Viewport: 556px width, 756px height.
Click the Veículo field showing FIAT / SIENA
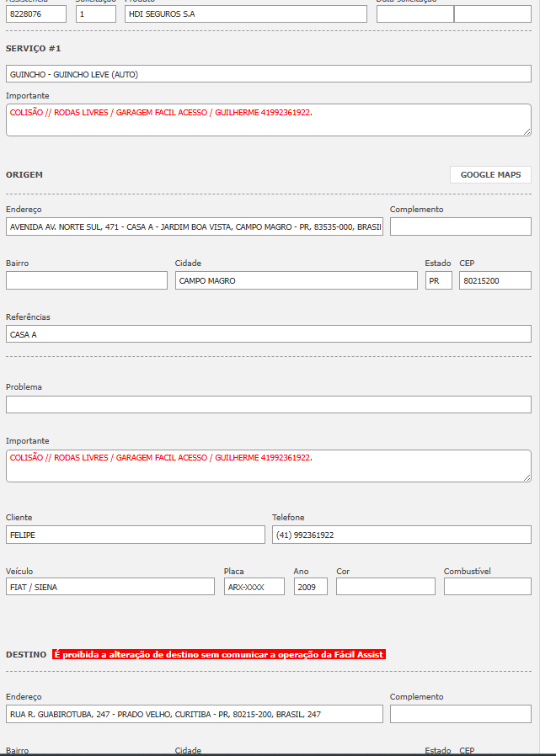pyautogui.click(x=110, y=587)
